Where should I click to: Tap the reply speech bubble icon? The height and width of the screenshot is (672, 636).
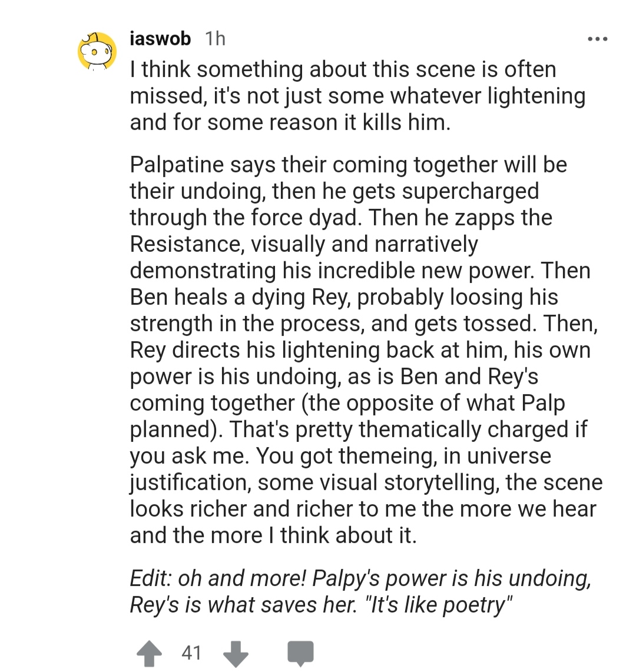(x=300, y=653)
